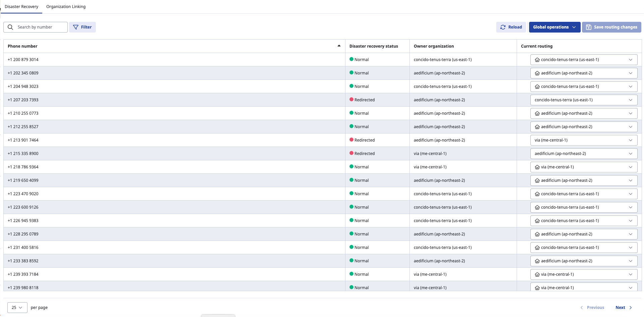Open the 25 per page dropdown
Viewport: 644px width, 317px height.
pyautogui.click(x=17, y=308)
